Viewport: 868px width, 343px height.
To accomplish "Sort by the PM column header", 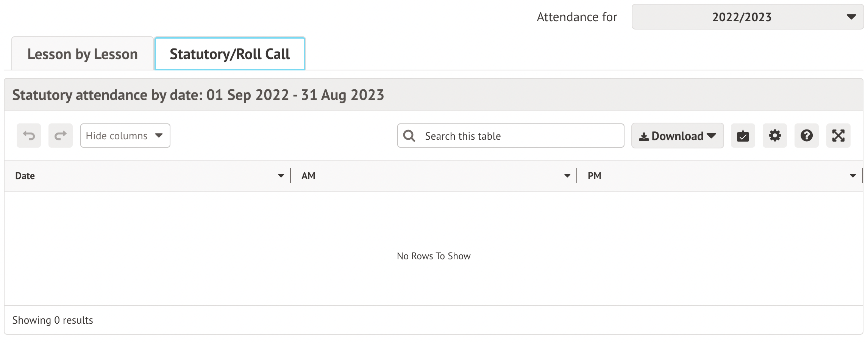I will [x=594, y=176].
